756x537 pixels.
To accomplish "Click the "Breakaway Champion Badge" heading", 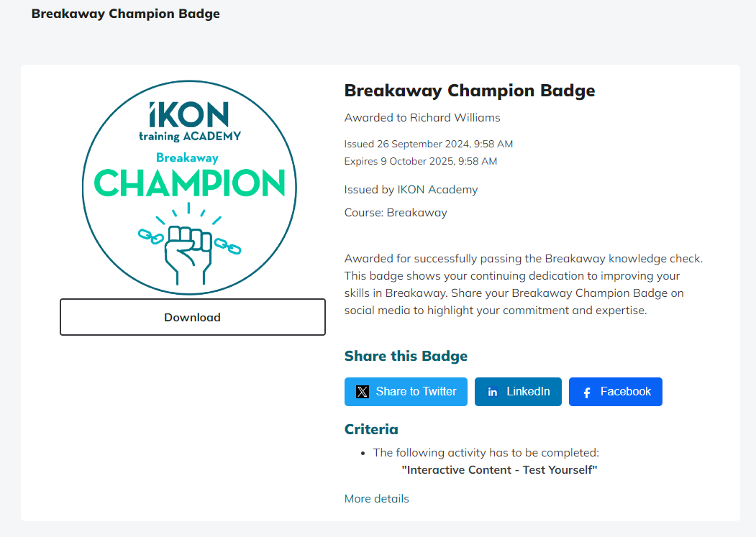I will (470, 91).
